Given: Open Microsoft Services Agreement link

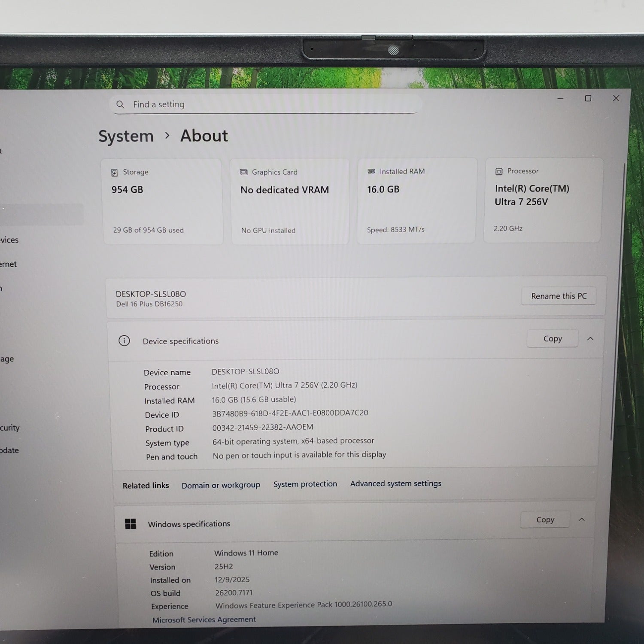Looking at the screenshot, I should [x=204, y=620].
